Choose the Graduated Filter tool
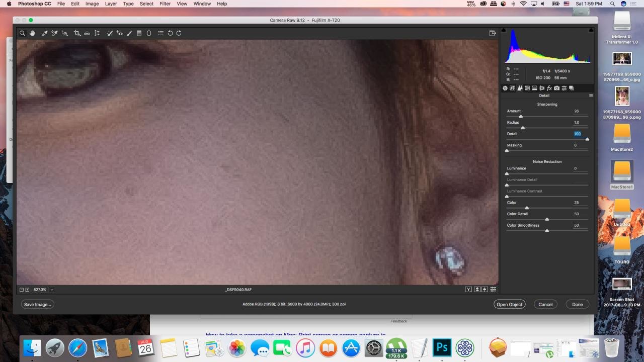Viewport: 644px width, 362px height. tap(139, 33)
